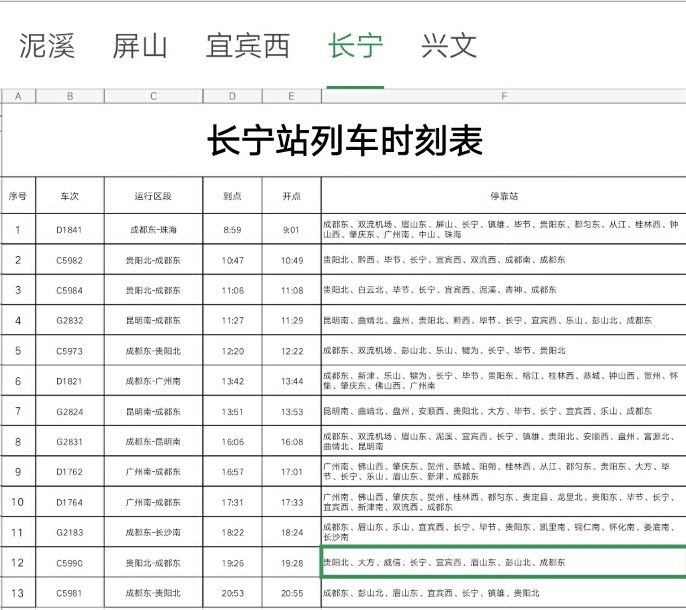This screenshot has width=686, height=610.
Task: Select the 长宁站列车时刻表 title cell
Action: click(x=344, y=141)
